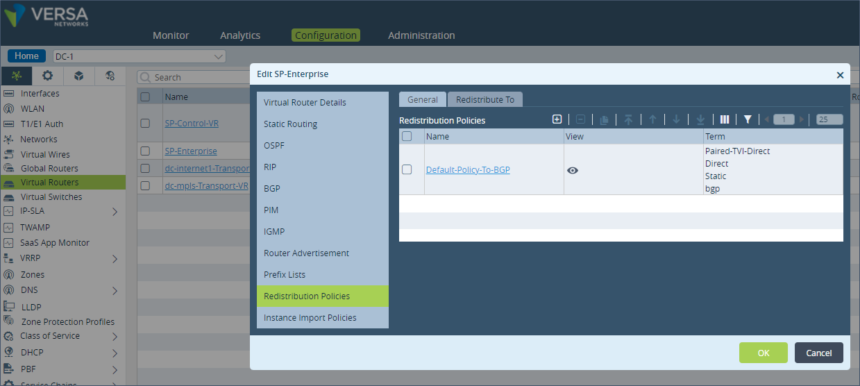The image size is (860, 386).
Task: Click the Cancel button
Action: (819, 353)
